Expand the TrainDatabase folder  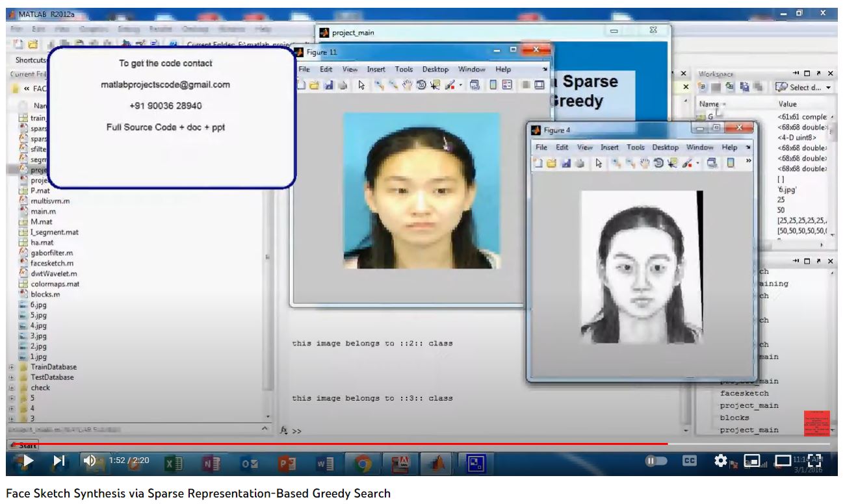[11, 368]
